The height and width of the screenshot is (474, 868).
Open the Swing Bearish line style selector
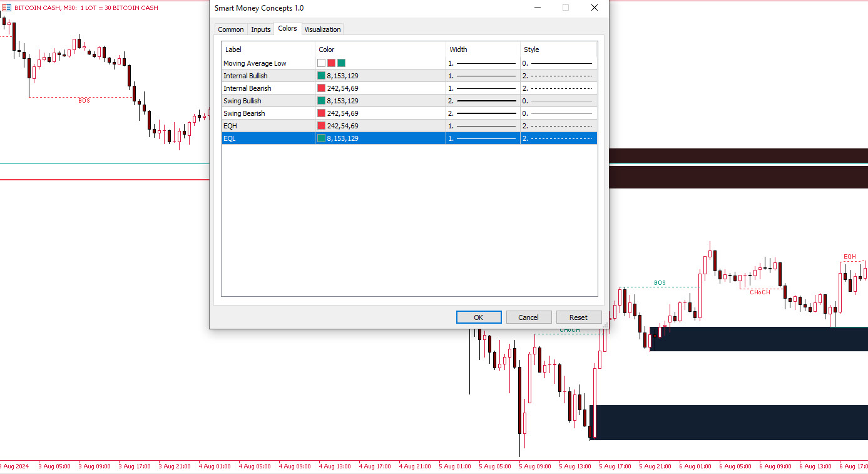(x=558, y=113)
